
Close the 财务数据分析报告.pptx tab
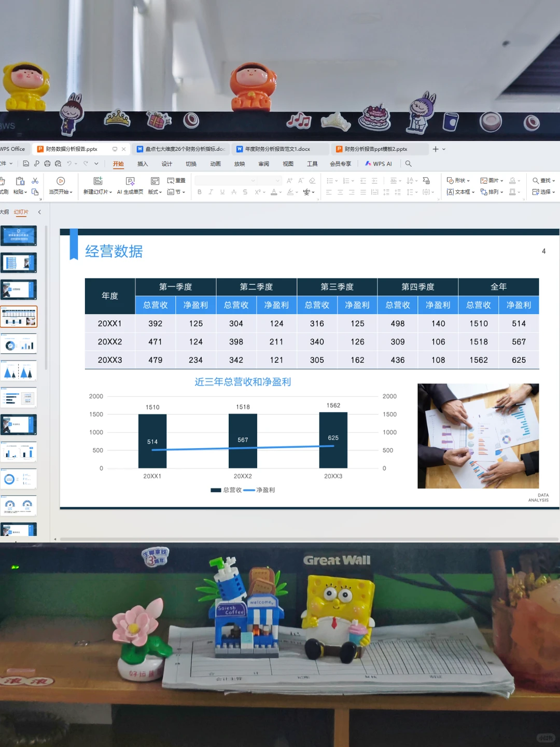click(x=123, y=149)
